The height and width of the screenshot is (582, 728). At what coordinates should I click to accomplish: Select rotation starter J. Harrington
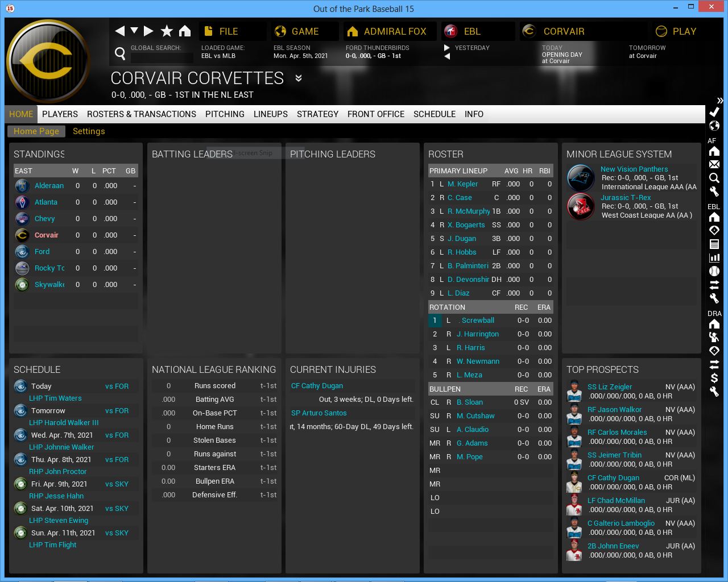point(478,334)
